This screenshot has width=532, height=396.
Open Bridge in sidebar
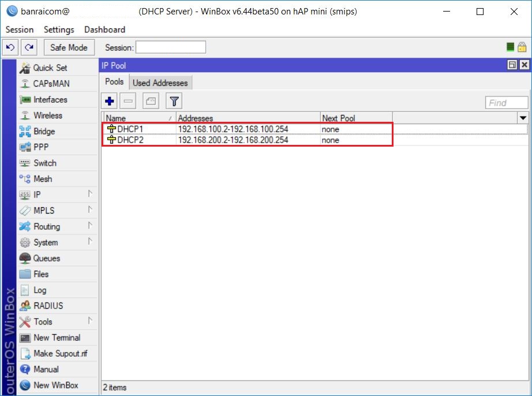[x=57, y=131]
